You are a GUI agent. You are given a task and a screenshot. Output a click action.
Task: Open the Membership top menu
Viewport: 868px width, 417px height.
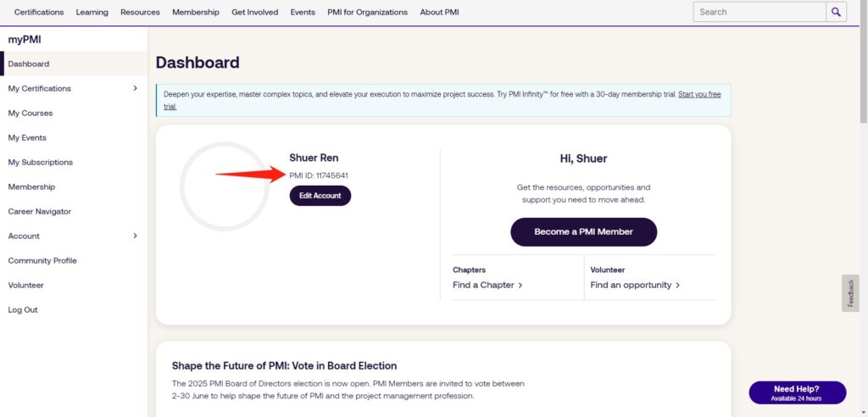pos(196,12)
